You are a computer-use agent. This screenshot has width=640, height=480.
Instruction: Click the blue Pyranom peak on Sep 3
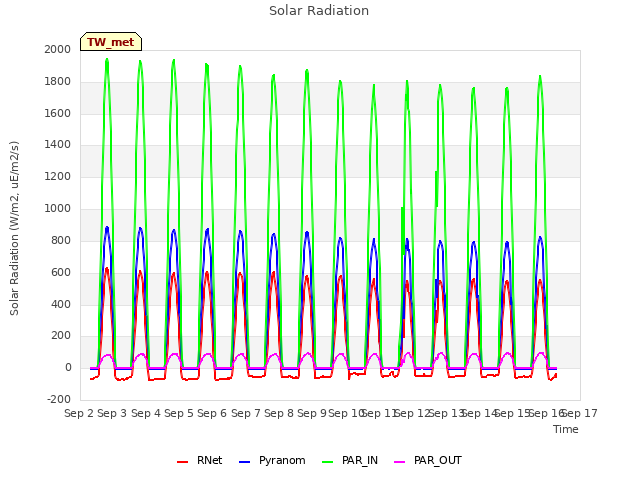point(107,228)
